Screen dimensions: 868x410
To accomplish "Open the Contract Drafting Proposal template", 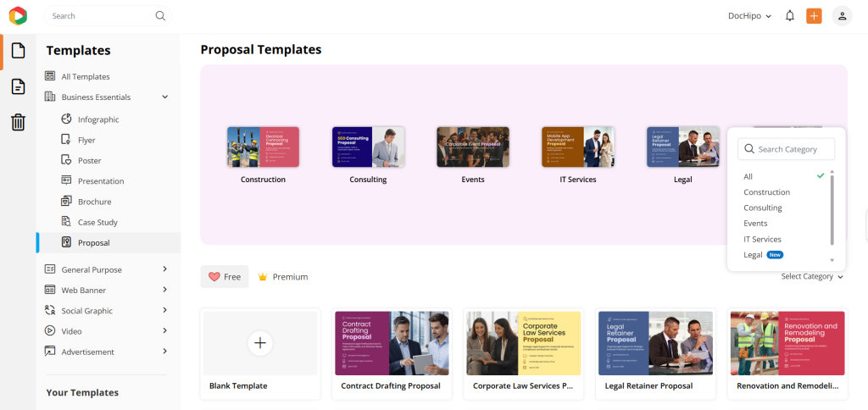I will pos(392,354).
